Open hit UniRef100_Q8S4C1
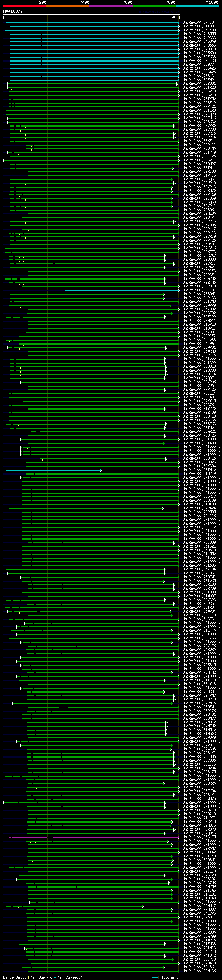 199,76
